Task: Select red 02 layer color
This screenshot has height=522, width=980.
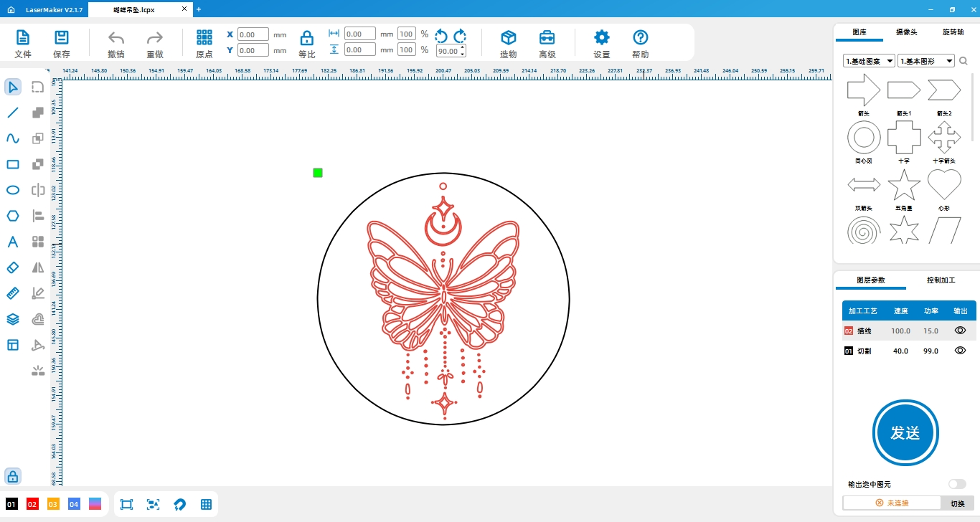Action: (x=32, y=504)
